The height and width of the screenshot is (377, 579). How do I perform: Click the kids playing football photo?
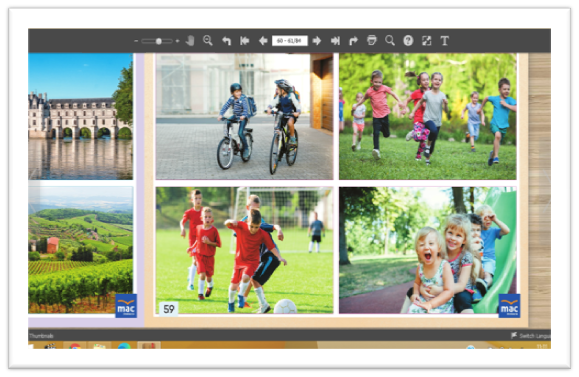(x=244, y=250)
